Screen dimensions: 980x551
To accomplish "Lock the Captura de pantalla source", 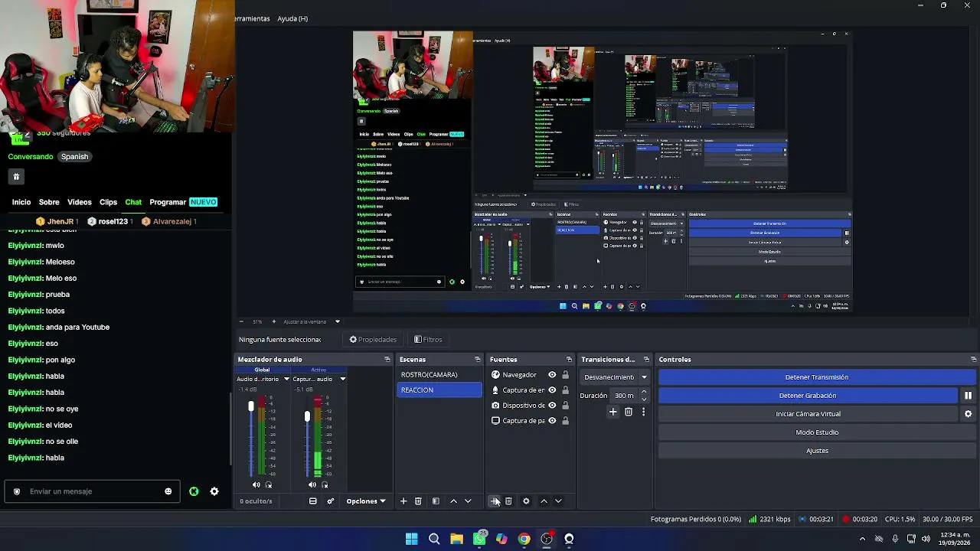I will (x=566, y=421).
